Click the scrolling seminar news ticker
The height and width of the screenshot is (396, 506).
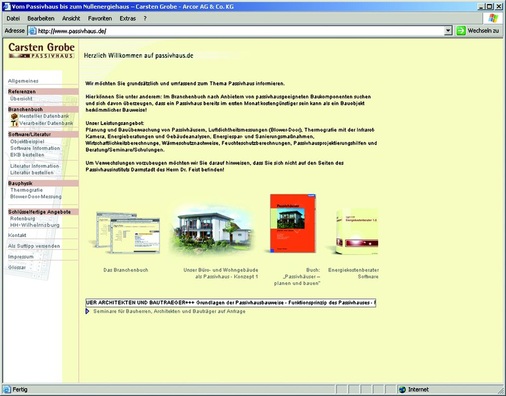click(x=231, y=303)
